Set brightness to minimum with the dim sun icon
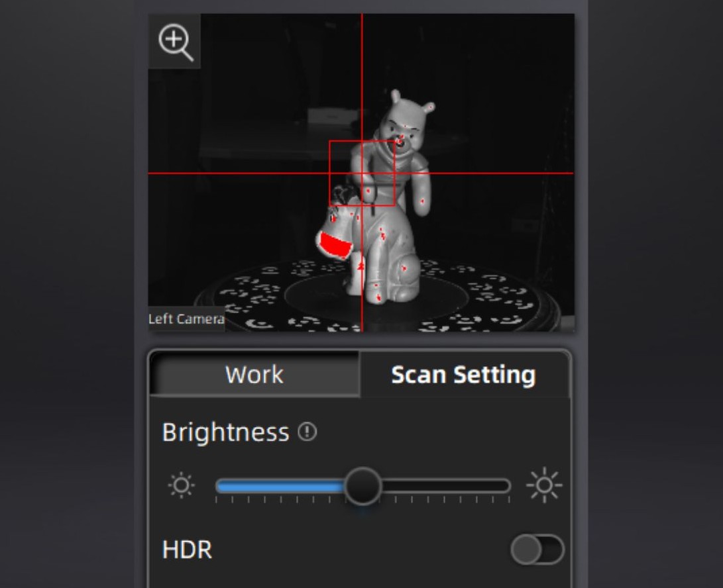Screen dimensions: 723x588 click(x=181, y=485)
